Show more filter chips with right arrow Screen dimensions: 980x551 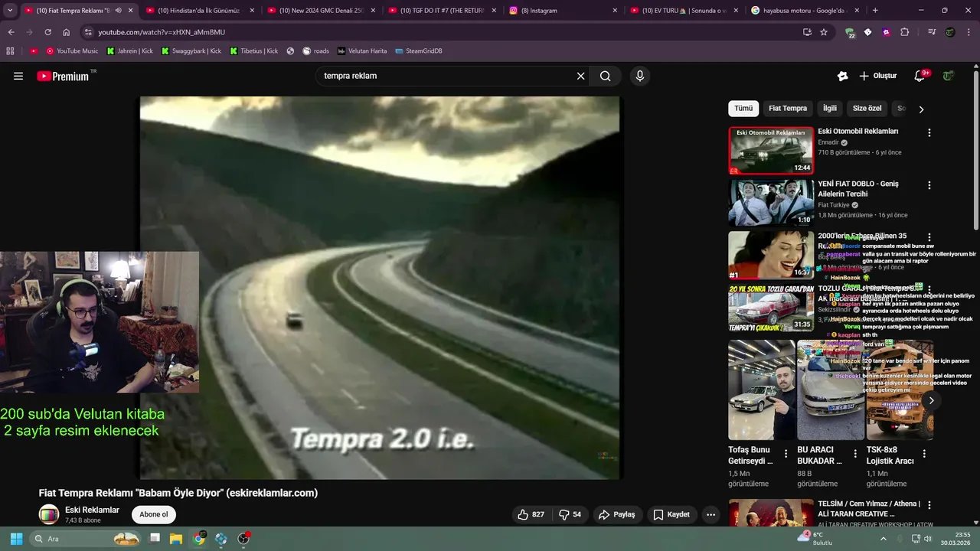[x=921, y=109]
